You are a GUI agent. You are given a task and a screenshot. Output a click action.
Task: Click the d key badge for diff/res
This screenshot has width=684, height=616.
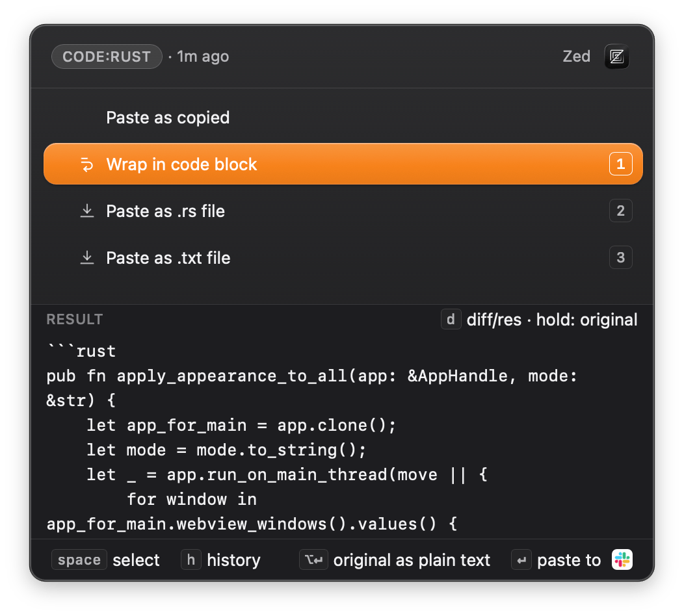451,320
